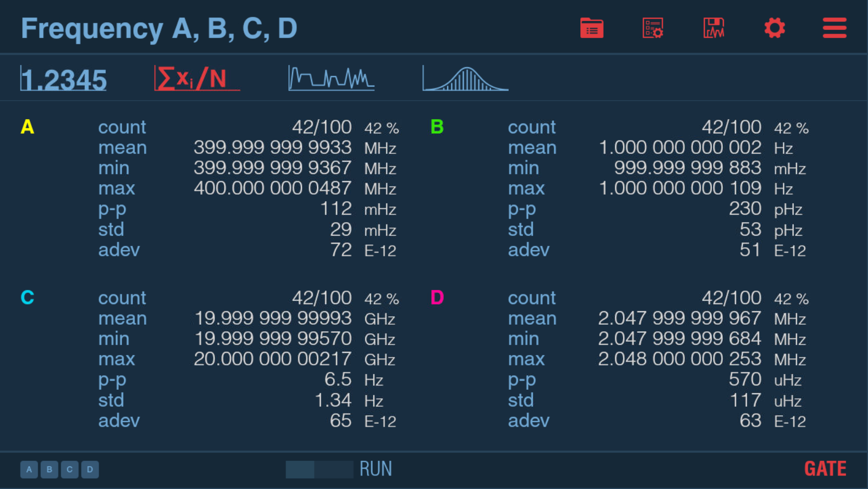The image size is (868, 489).
Task: Open the gear settings icon
Action: (775, 28)
